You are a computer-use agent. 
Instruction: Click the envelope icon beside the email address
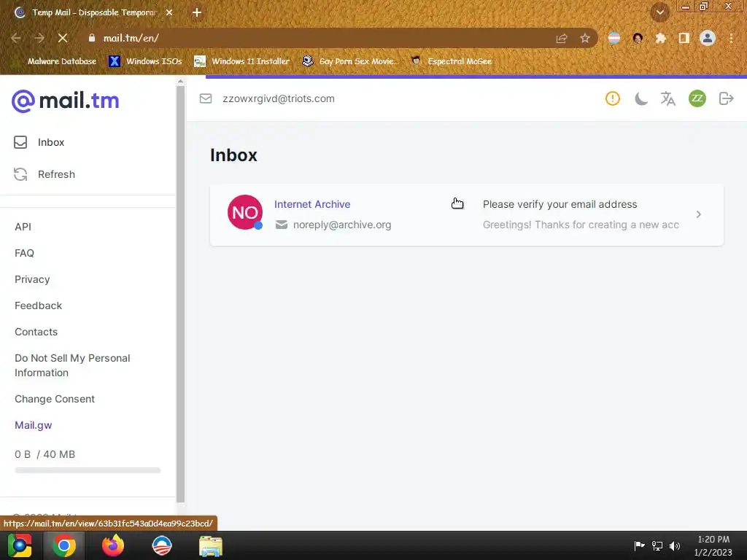click(206, 98)
